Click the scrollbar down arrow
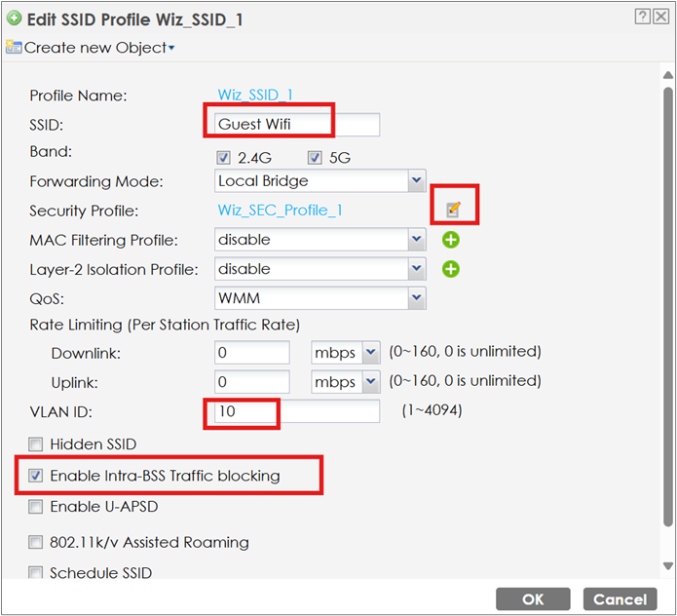Image resolution: width=677 pixels, height=616 pixels. pyautogui.click(x=668, y=566)
